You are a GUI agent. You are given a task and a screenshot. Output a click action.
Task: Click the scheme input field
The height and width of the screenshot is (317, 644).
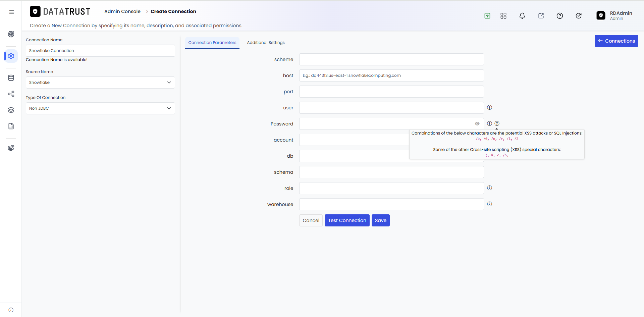(391, 59)
